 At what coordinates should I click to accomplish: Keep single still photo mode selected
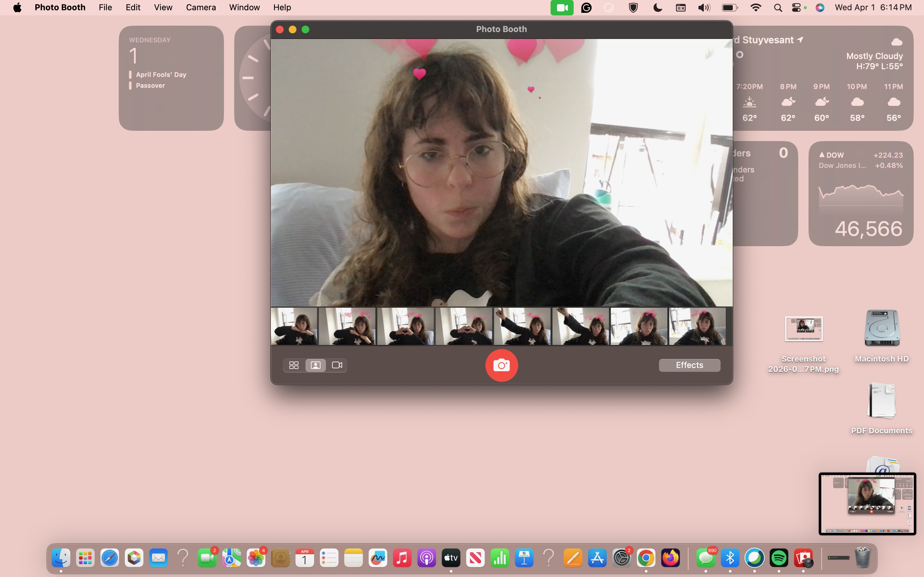tap(315, 365)
